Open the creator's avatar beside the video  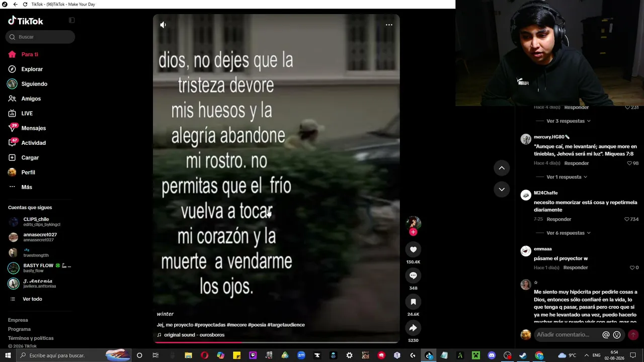click(x=413, y=223)
